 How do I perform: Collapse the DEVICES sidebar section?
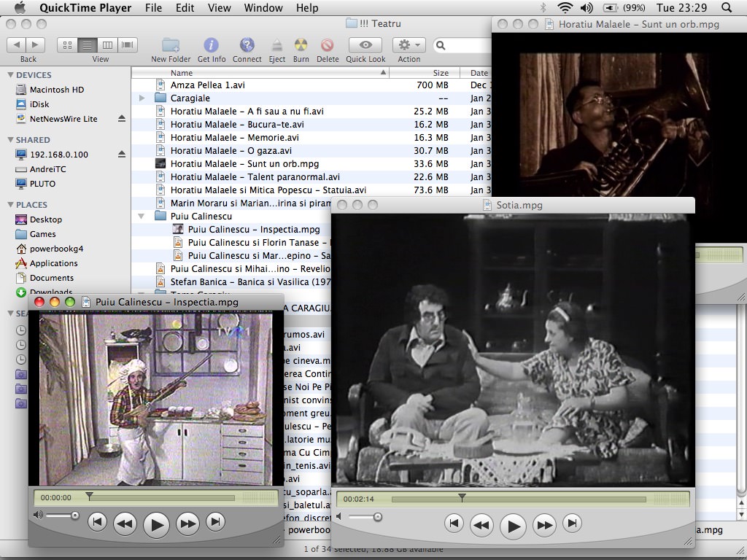coord(10,75)
